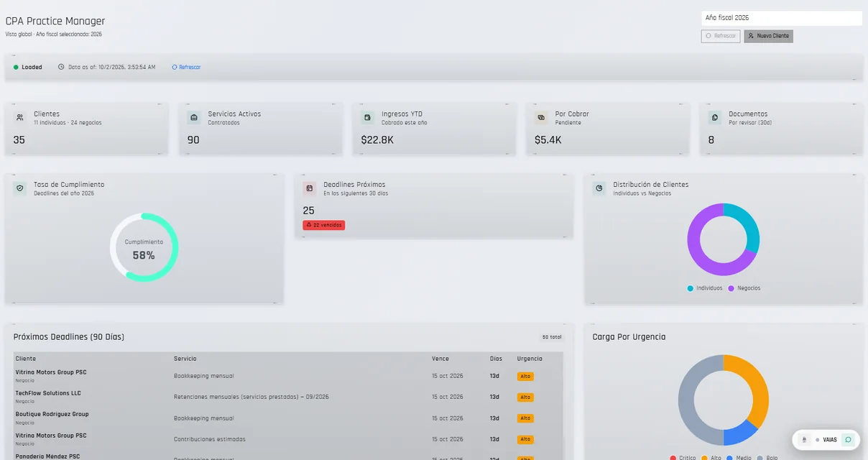This screenshot has width=868, height=460.
Task: Click the Urgencia column header
Action: tap(530, 359)
